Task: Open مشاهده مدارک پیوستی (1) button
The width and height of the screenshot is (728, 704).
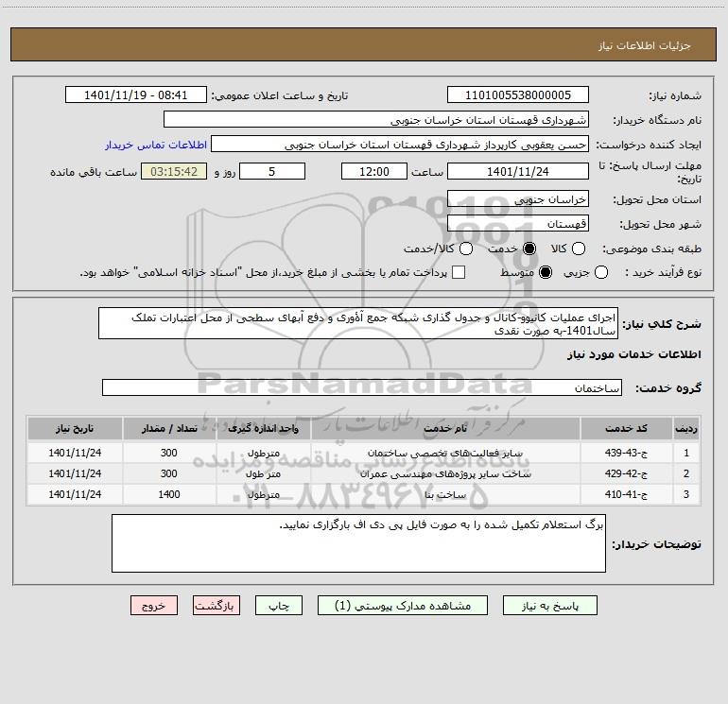Action: [403, 606]
